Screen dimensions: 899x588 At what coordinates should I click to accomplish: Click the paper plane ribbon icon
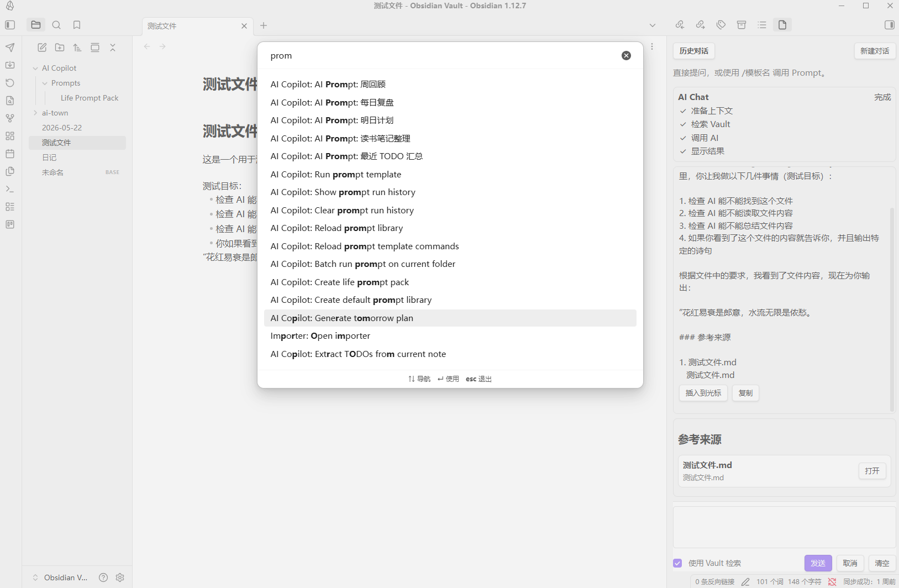point(10,48)
